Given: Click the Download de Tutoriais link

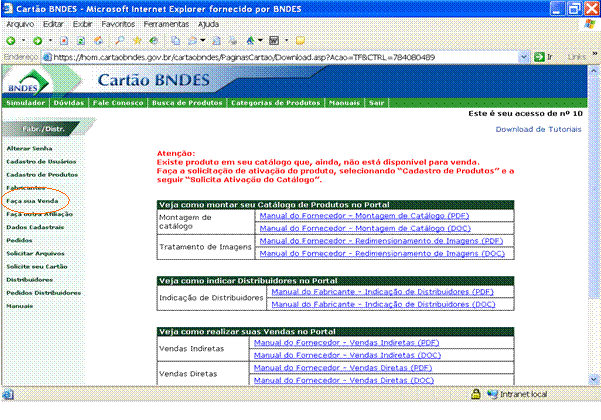Looking at the screenshot, I should [x=538, y=129].
